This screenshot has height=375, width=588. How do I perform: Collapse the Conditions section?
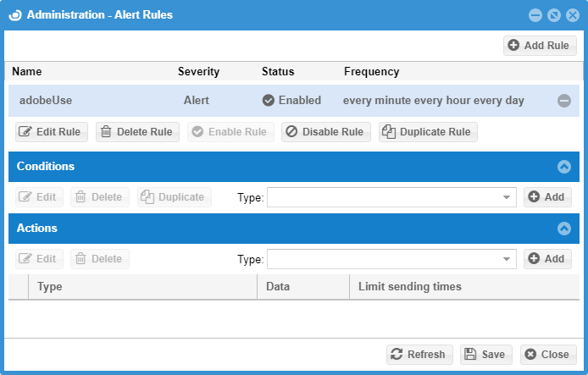click(x=564, y=167)
